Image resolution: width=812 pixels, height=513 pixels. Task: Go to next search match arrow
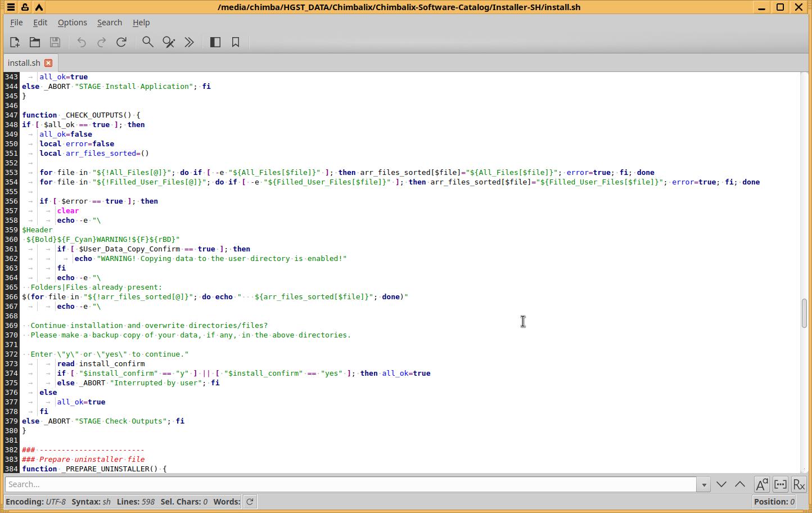(721, 484)
